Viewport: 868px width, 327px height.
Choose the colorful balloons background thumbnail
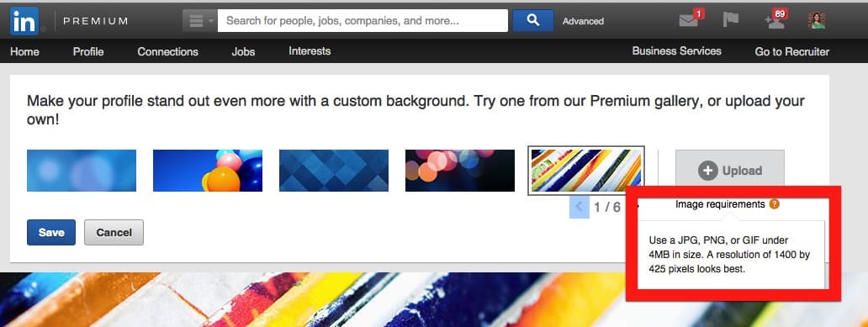208,171
